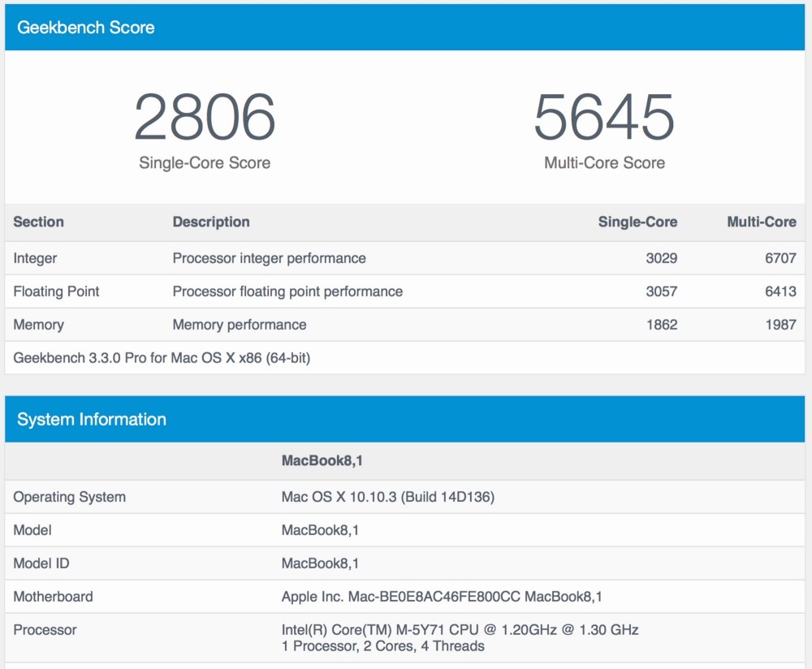Click the MacBook8,1 value in Model row
Viewport: 812px width, 669px height.
(320, 529)
